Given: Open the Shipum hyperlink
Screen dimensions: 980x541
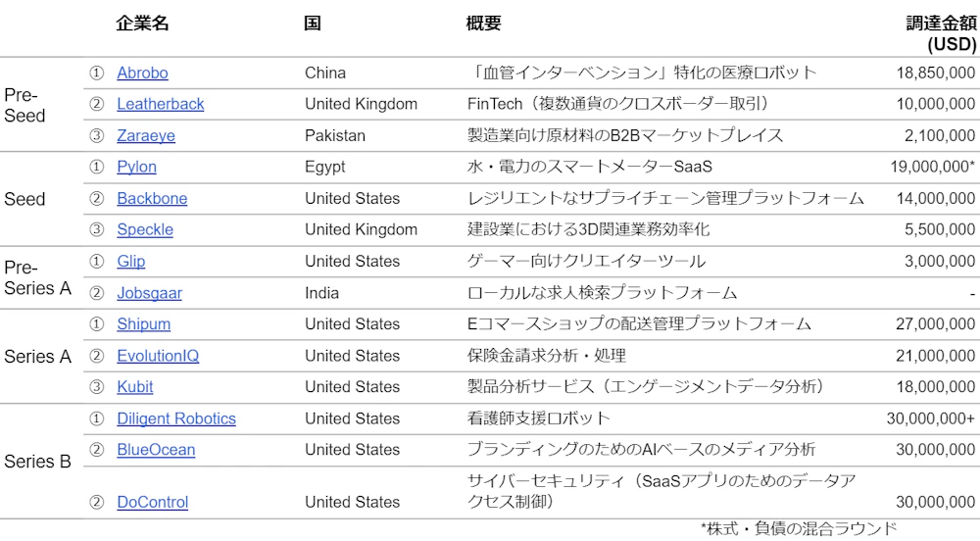Looking at the screenshot, I should coord(143,323).
